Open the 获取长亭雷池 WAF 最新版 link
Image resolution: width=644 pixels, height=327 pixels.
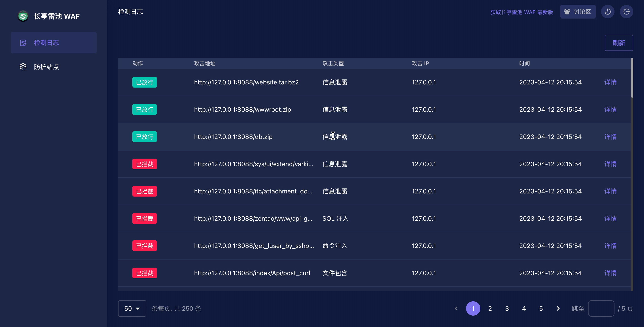pos(521,12)
